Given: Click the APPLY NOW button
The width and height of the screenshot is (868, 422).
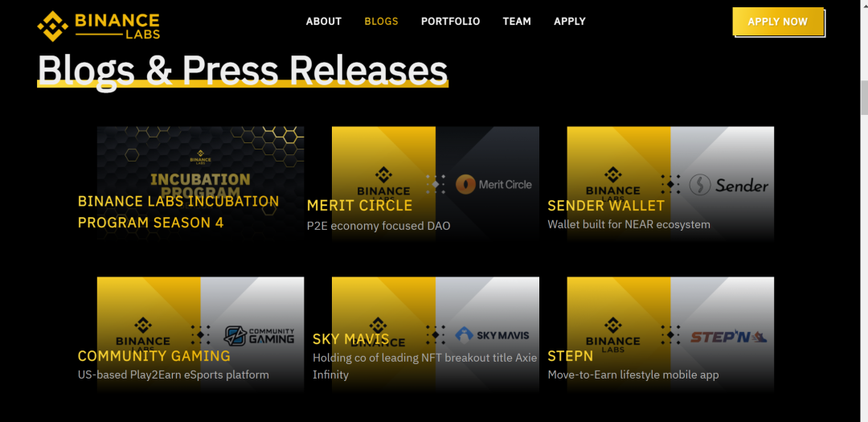Looking at the screenshot, I should (778, 22).
